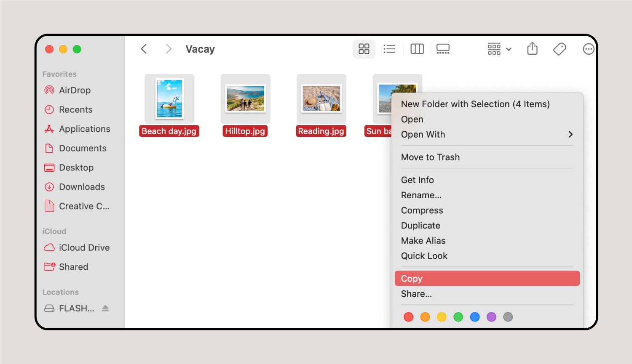This screenshot has height=364, width=632.
Task: Choose Make Alias in context menu
Action: 423,240
